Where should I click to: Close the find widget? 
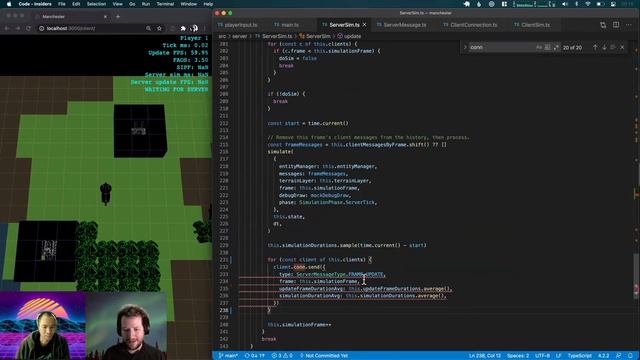(622, 47)
